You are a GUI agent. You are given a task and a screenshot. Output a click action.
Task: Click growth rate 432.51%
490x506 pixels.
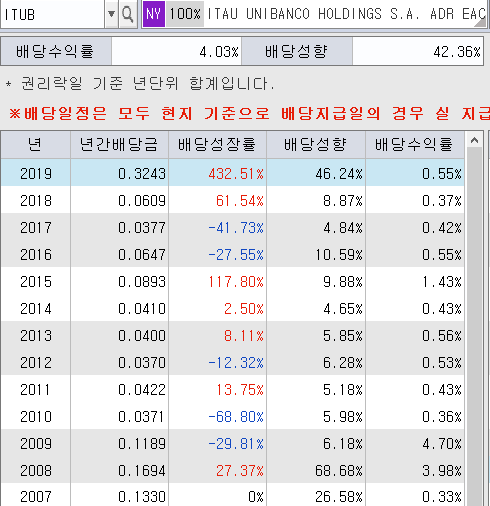tap(236, 174)
